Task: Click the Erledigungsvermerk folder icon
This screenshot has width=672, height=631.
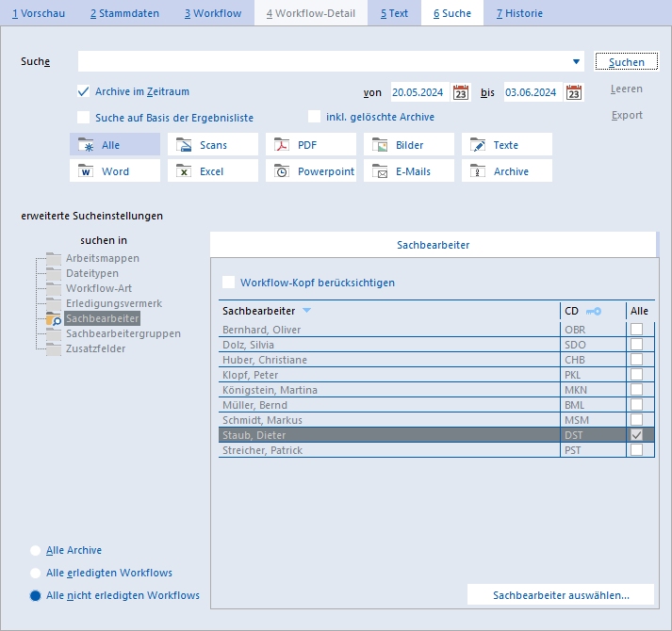Action: [54, 303]
